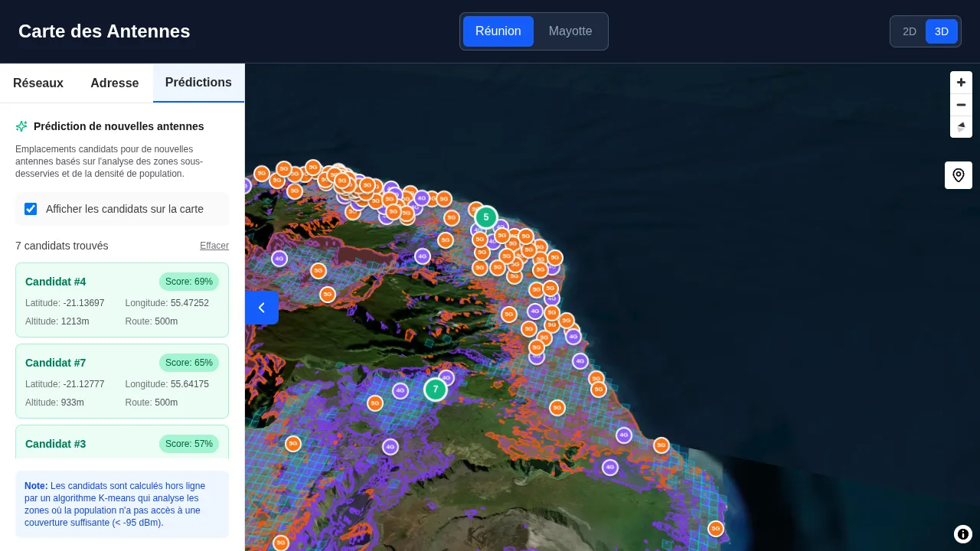The width and height of the screenshot is (980, 551).
Task: Click longitude value 55.64175
Action: click(188, 384)
